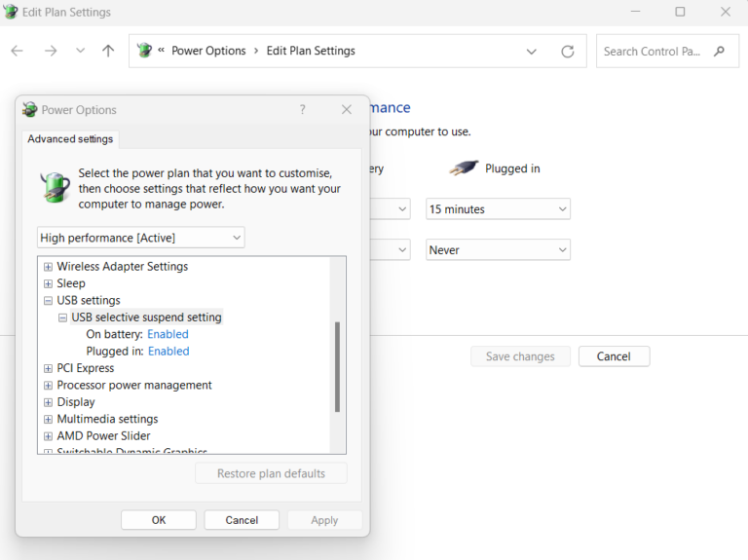Click the Search Control Panel field

653,52
